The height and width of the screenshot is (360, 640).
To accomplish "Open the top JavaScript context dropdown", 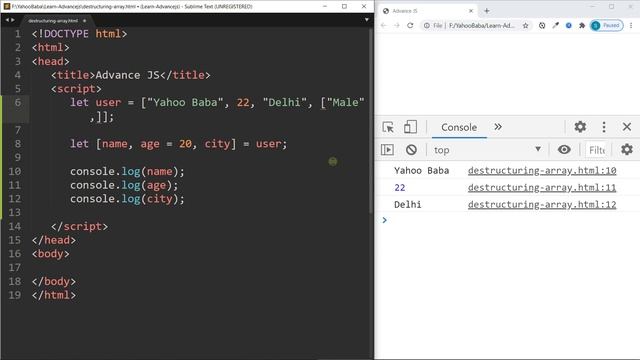I will (x=487, y=150).
